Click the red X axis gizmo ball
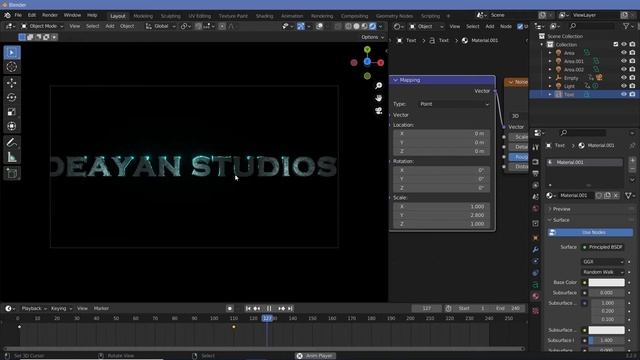Screen dimensions: 640x360 pyautogui.click(x=381, y=63)
